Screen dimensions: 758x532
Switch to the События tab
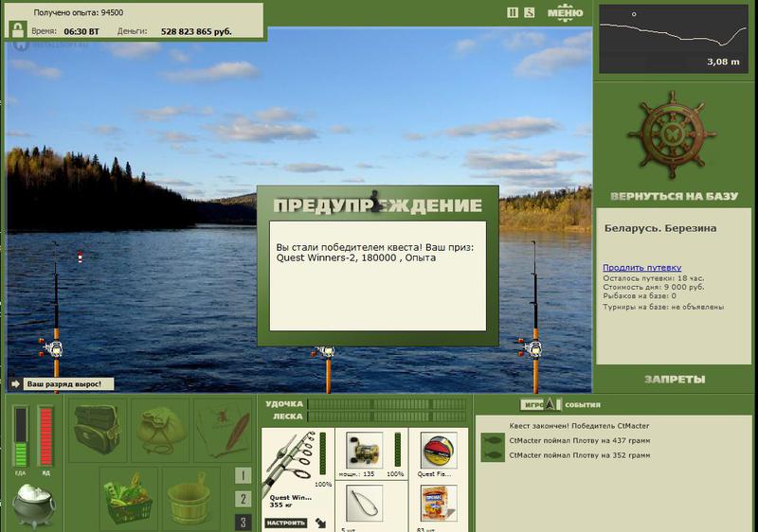pyautogui.click(x=583, y=404)
